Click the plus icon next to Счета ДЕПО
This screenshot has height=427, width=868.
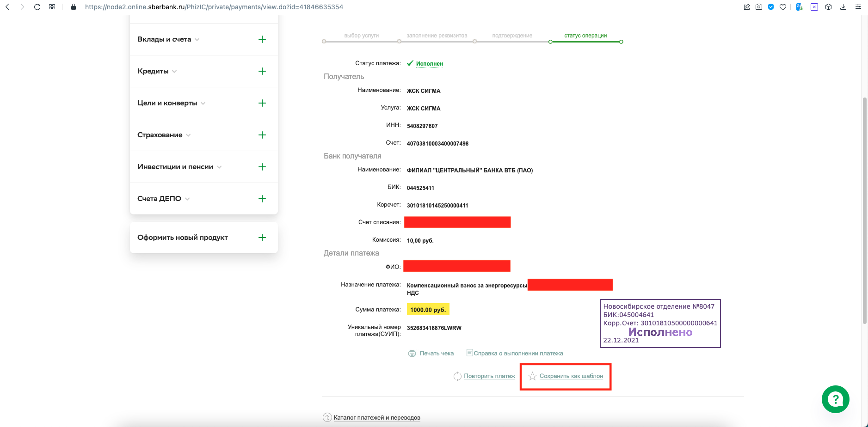tap(262, 199)
